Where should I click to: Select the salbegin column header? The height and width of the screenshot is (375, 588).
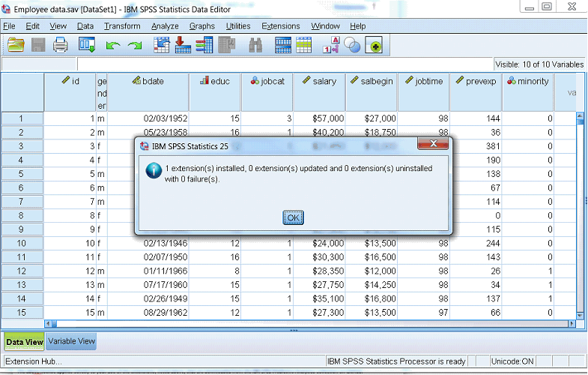click(372, 92)
